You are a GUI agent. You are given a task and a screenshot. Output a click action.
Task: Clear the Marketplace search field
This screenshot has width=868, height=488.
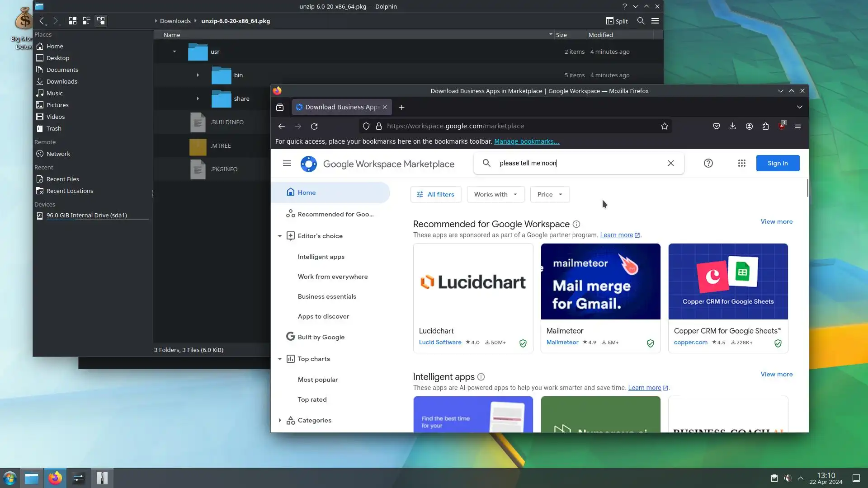click(670, 163)
